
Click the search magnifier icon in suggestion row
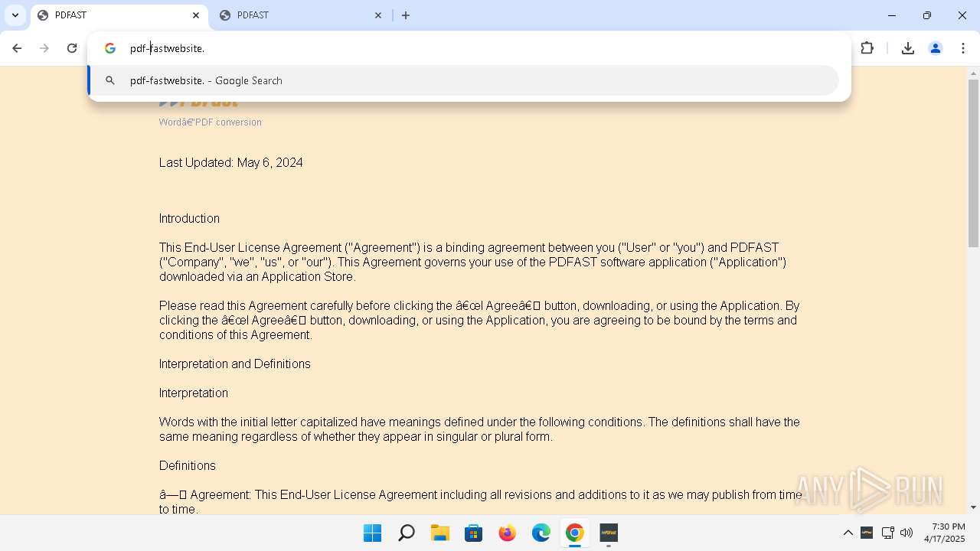click(110, 80)
